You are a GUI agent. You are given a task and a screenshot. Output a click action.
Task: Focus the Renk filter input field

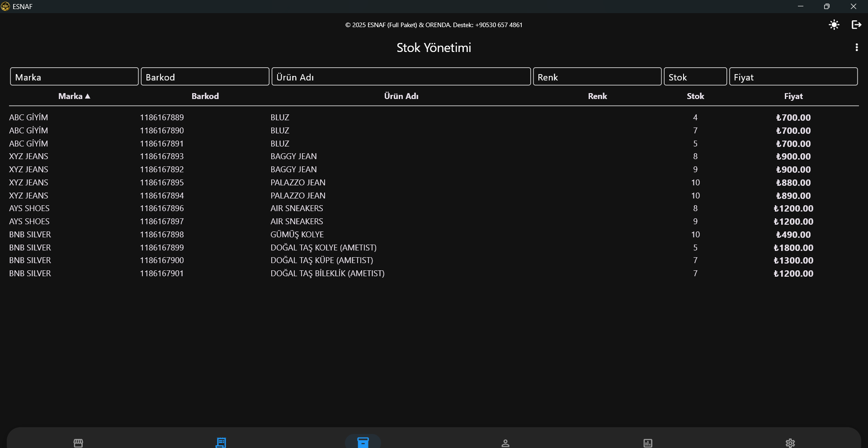pyautogui.click(x=597, y=77)
